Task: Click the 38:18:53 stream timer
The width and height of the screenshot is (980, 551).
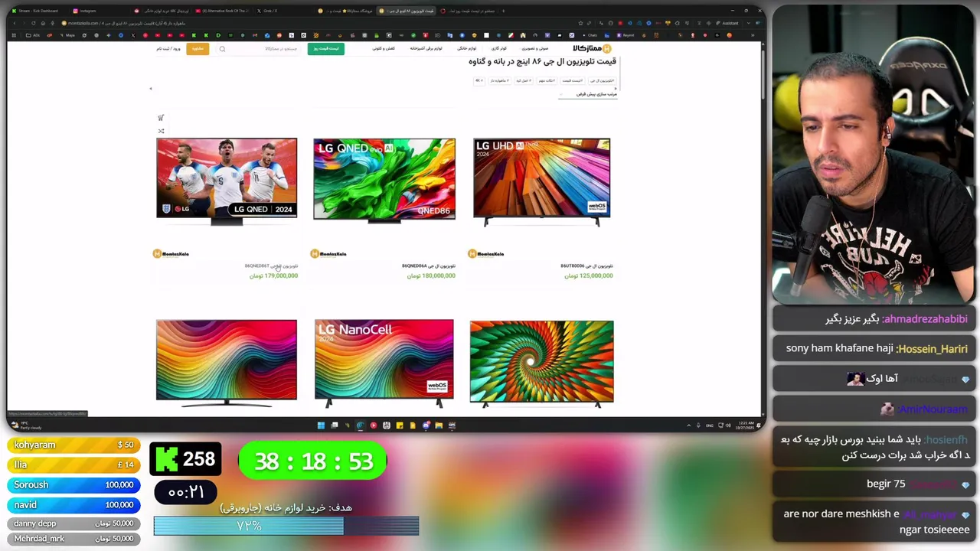Action: point(312,461)
